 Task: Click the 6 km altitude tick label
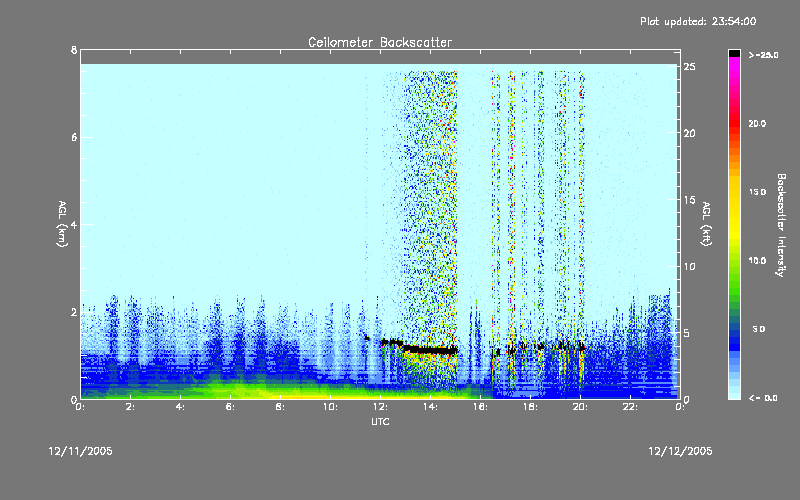pyautogui.click(x=74, y=137)
